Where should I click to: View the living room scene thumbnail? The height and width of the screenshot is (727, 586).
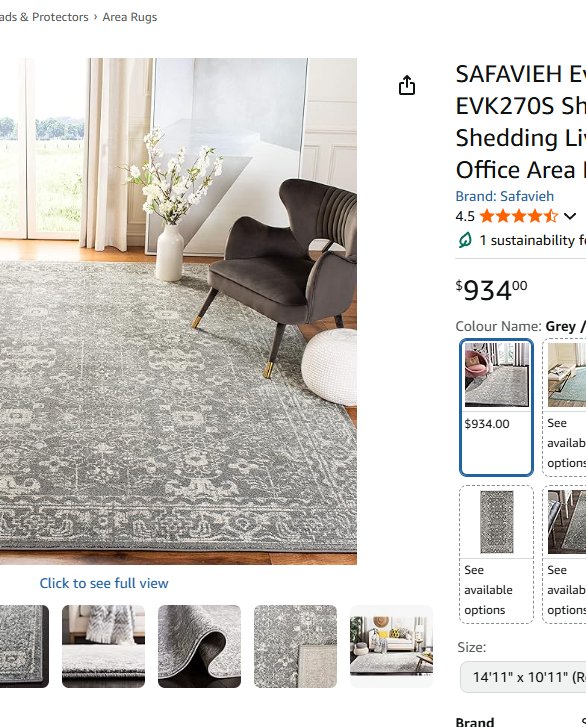click(391, 646)
